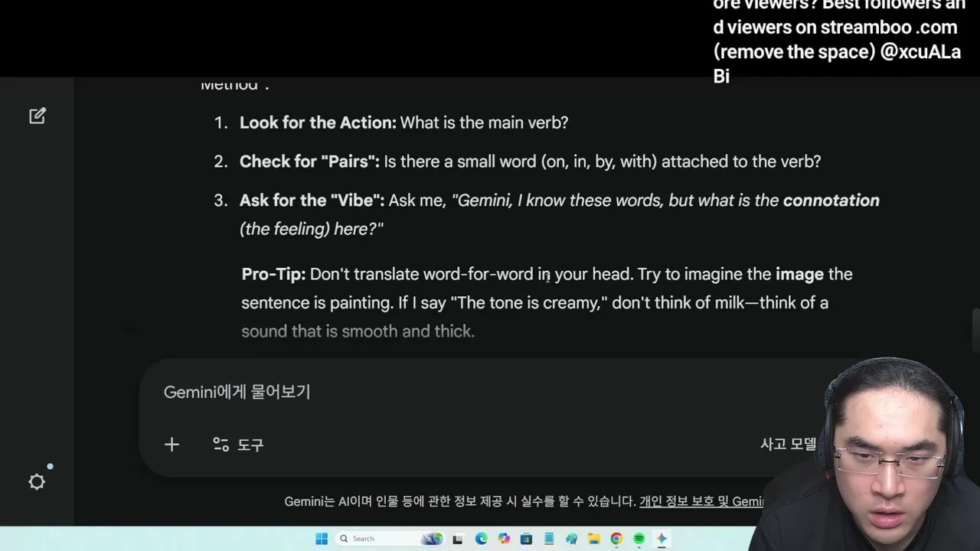Click the bold word "image" in Pro-Tip
The width and height of the screenshot is (980, 551).
799,274
